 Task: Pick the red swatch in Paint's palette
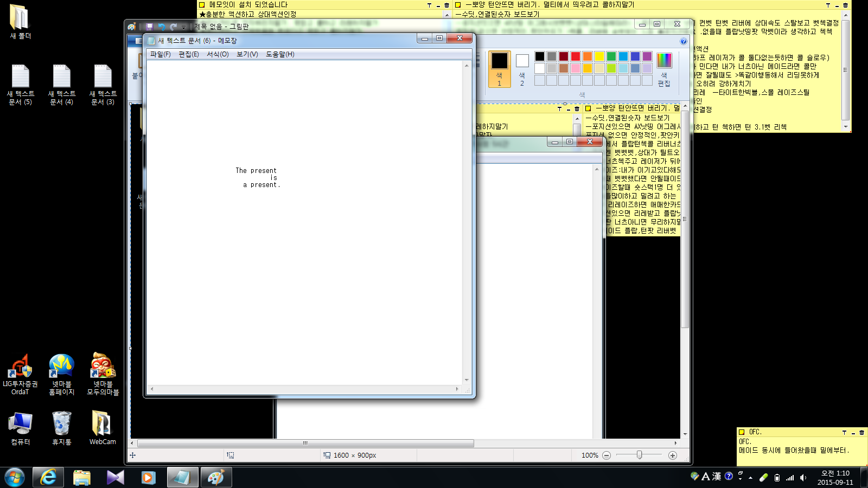point(576,56)
